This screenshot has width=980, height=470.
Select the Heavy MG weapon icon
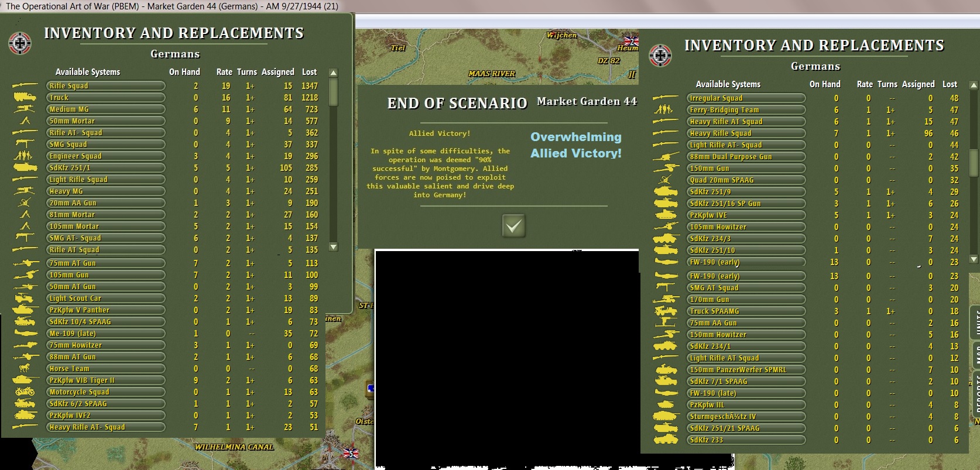[25, 191]
